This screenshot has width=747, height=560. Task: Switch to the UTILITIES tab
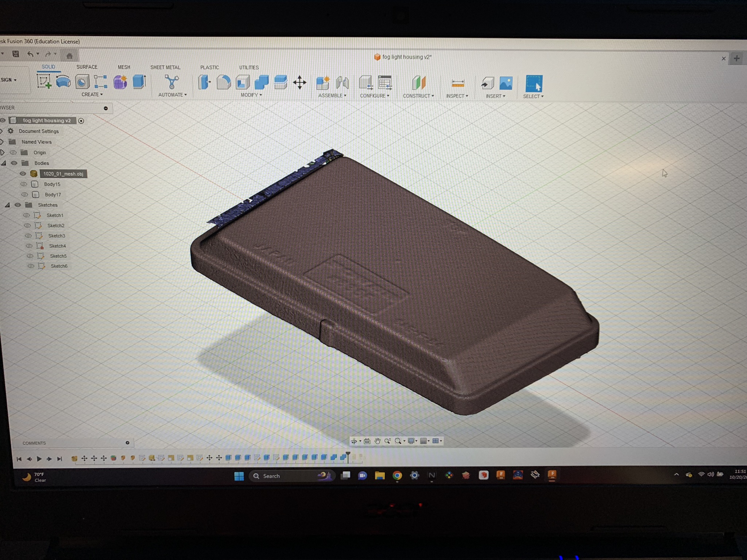(249, 67)
